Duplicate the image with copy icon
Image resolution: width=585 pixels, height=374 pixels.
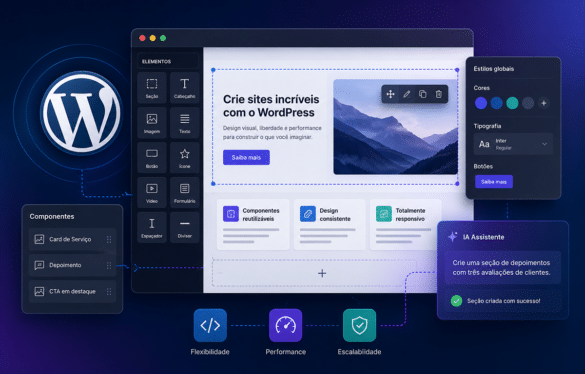tap(422, 94)
